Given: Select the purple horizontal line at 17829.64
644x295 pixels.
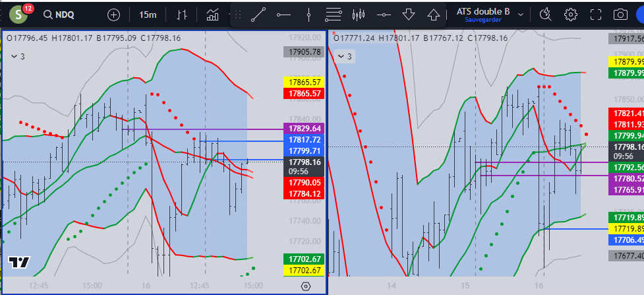Looking at the screenshot, I should [x=203, y=129].
